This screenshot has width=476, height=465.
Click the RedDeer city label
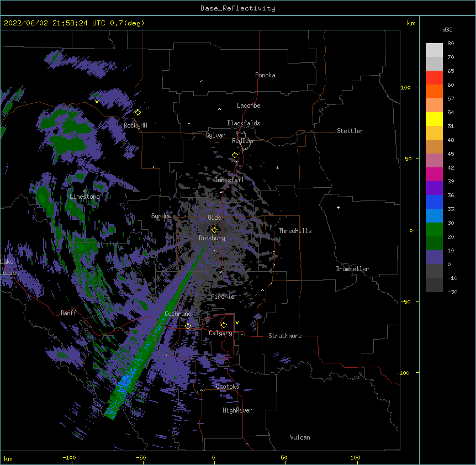(243, 141)
